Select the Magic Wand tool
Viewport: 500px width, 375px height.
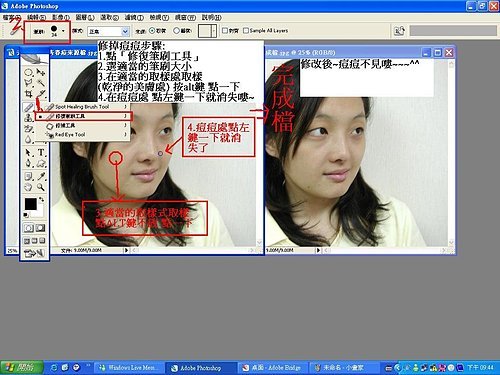coord(41,83)
